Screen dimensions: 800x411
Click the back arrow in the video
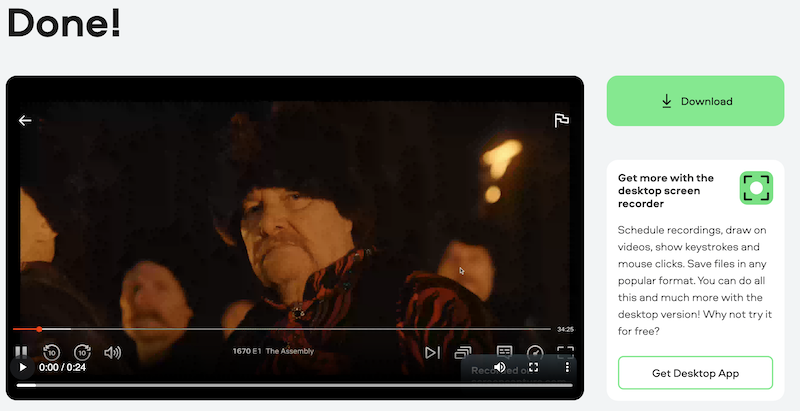tap(25, 120)
